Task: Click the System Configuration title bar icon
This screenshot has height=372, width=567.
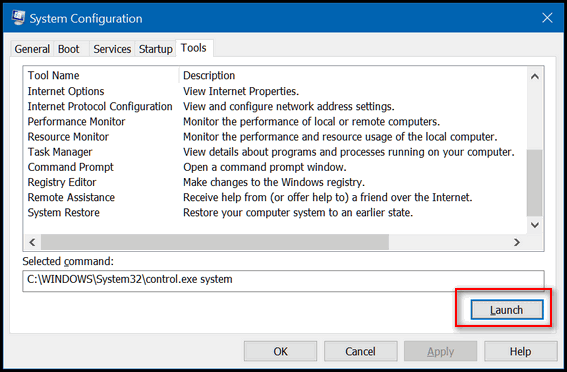Action: click(x=18, y=17)
